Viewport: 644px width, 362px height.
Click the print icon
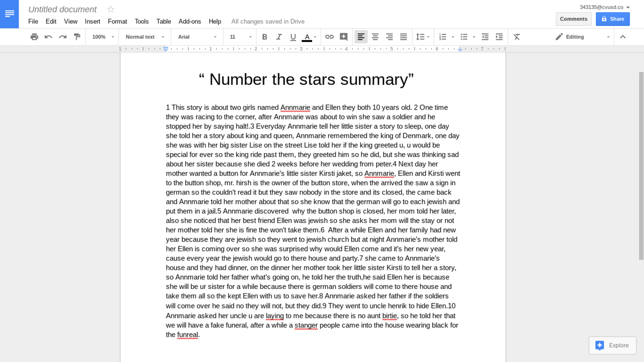point(34,37)
